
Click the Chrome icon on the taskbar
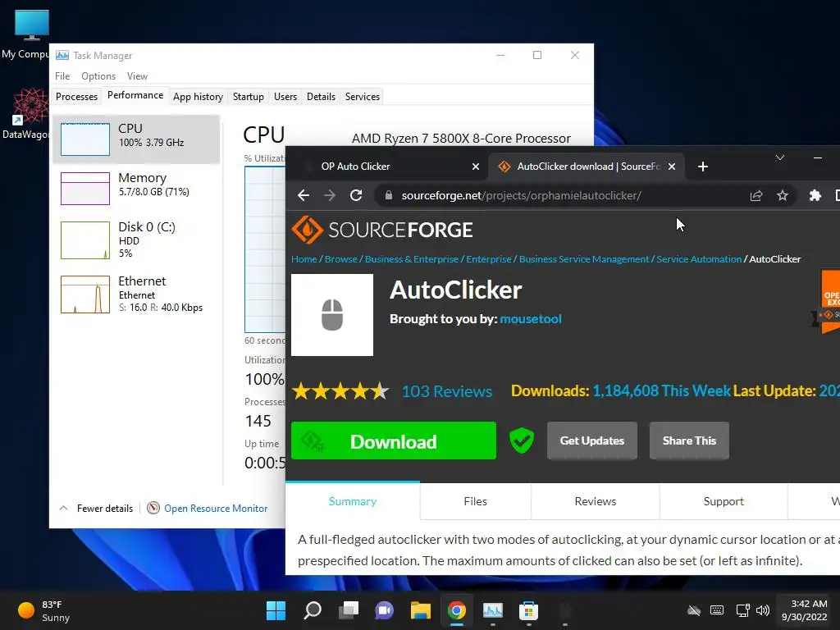click(456, 610)
